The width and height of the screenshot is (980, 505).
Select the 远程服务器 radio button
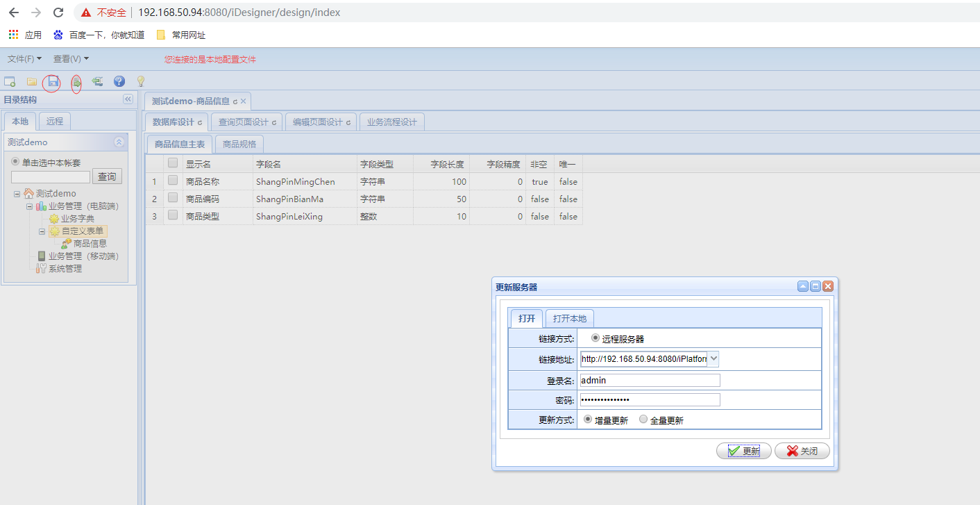[x=595, y=338]
